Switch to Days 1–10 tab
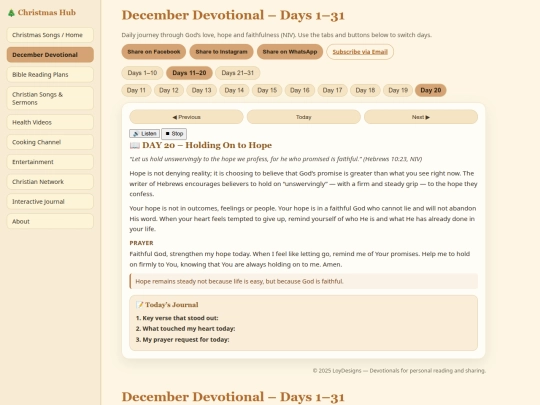The height and width of the screenshot is (405, 540). point(142,73)
